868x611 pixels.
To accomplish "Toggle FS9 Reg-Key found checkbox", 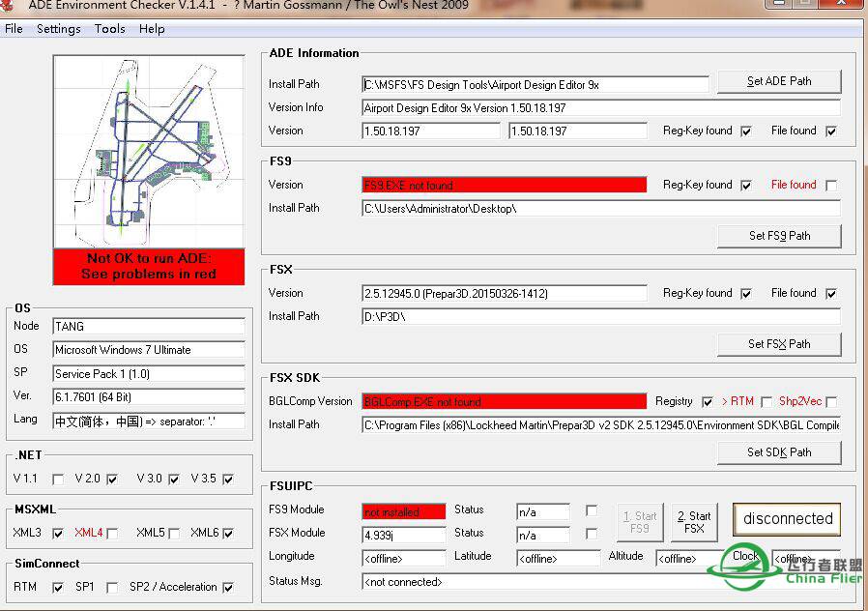I will 746,186.
